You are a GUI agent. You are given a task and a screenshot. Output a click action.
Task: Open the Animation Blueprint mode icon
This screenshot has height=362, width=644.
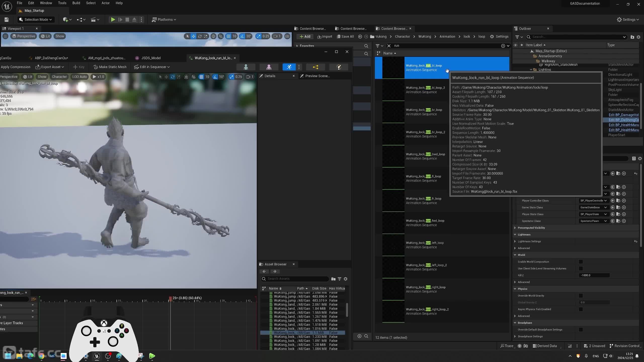[315, 67]
